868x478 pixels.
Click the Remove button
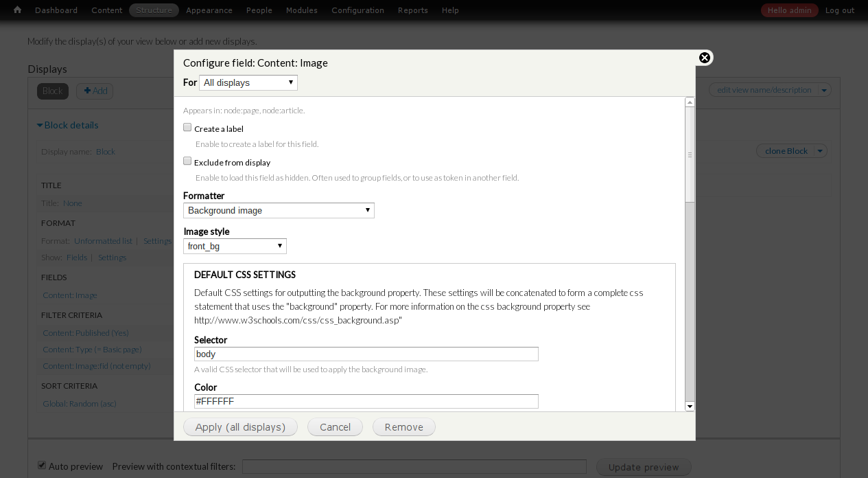pos(403,427)
